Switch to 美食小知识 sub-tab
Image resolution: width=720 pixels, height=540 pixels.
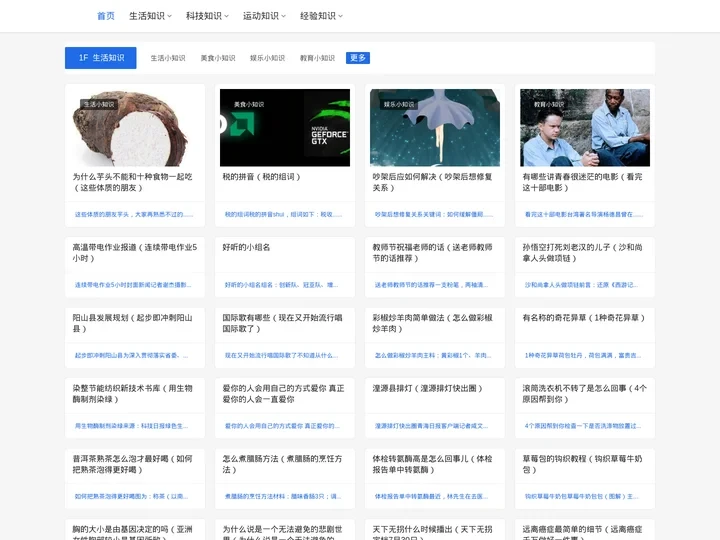[218, 58]
